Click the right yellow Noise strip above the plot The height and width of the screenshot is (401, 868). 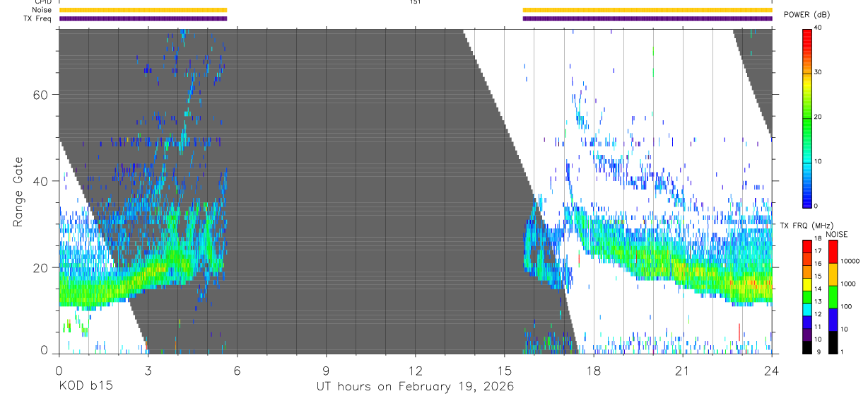(x=647, y=10)
